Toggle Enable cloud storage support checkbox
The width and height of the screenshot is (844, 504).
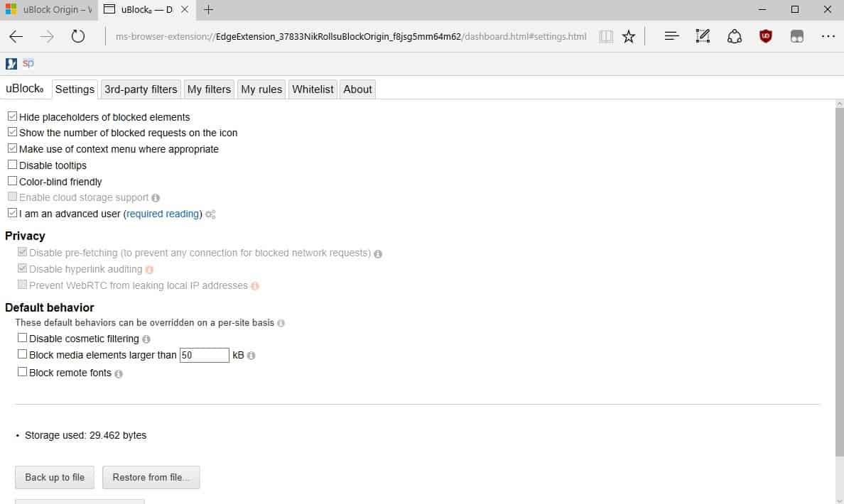(x=12, y=197)
